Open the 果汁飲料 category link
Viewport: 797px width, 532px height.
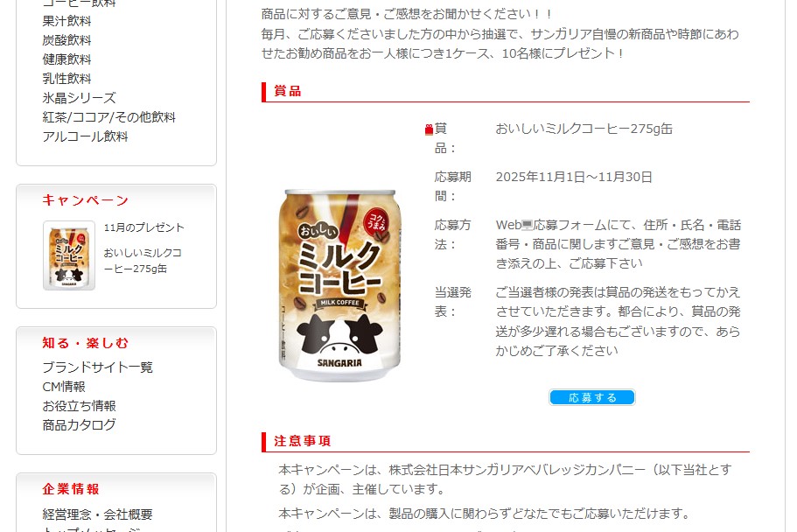(66, 21)
